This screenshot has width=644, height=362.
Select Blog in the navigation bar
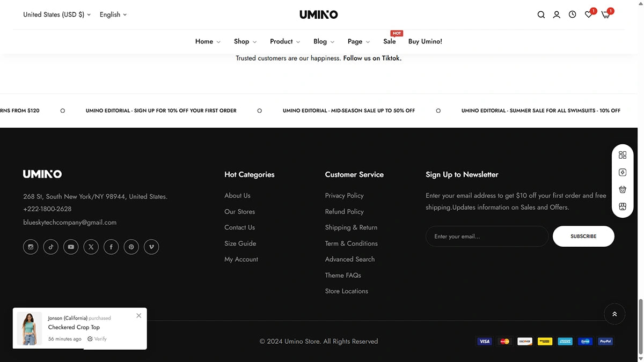320,41
